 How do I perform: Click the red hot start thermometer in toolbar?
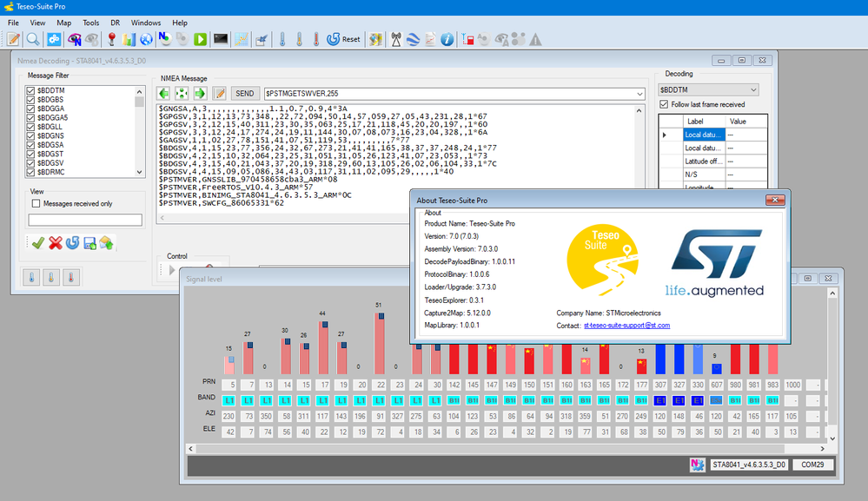[x=316, y=39]
